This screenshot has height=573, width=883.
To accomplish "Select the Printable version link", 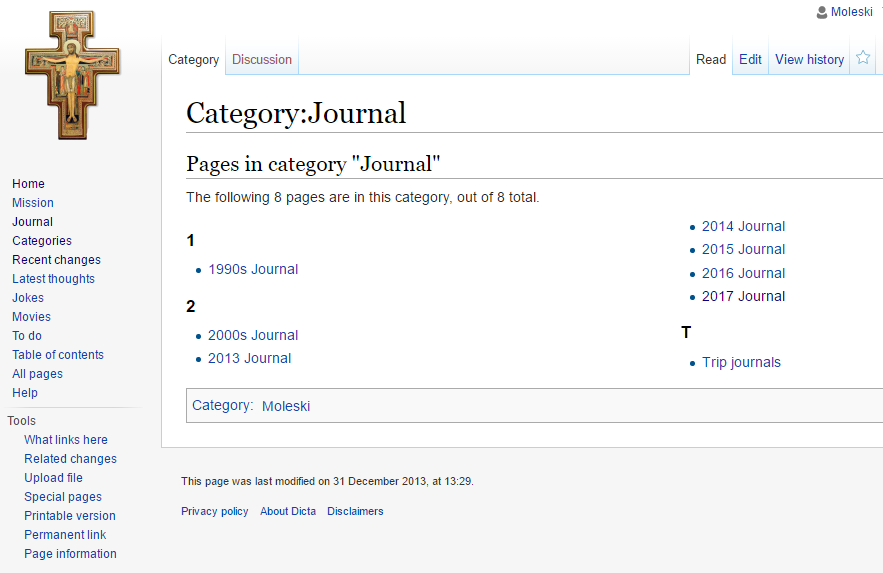I will pos(70,516).
